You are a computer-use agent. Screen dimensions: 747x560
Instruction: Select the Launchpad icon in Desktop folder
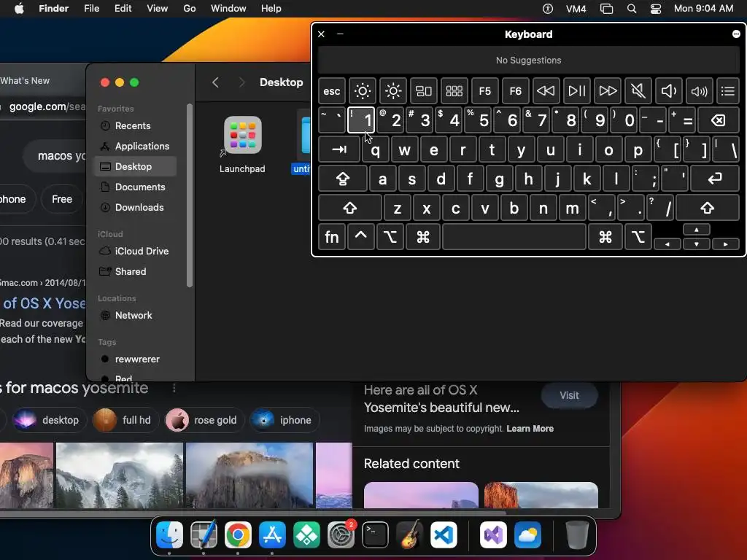(x=242, y=135)
